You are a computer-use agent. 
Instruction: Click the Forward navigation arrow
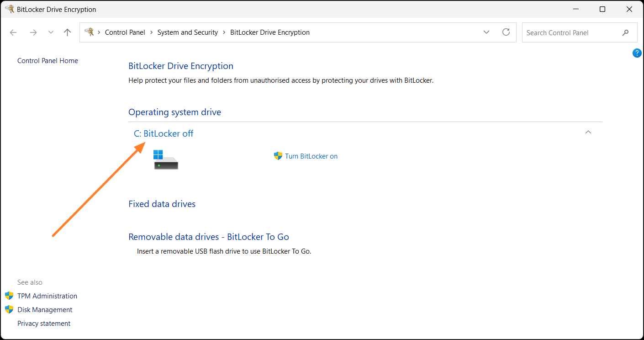[33, 32]
